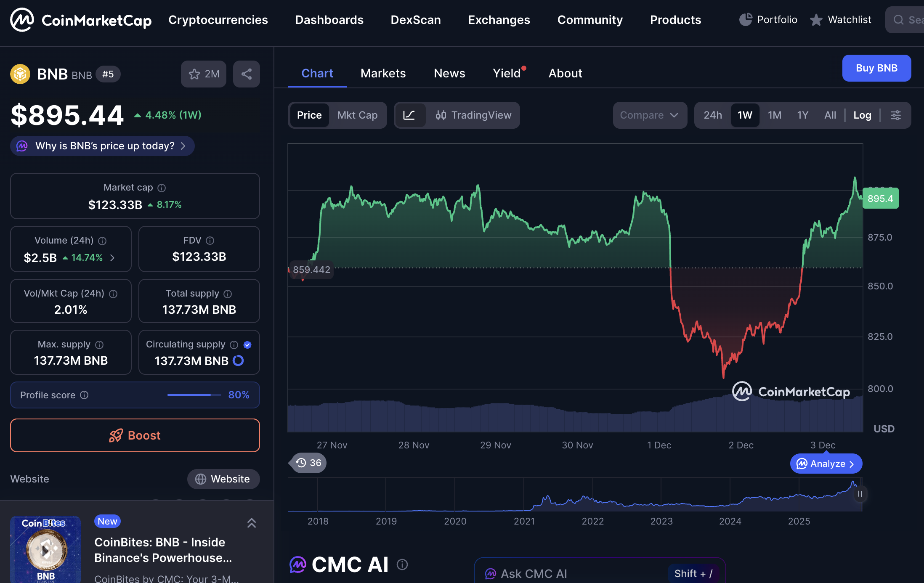This screenshot has width=924, height=583.
Task: Collapse the CoinBites panel with double chevron
Action: pos(251,523)
